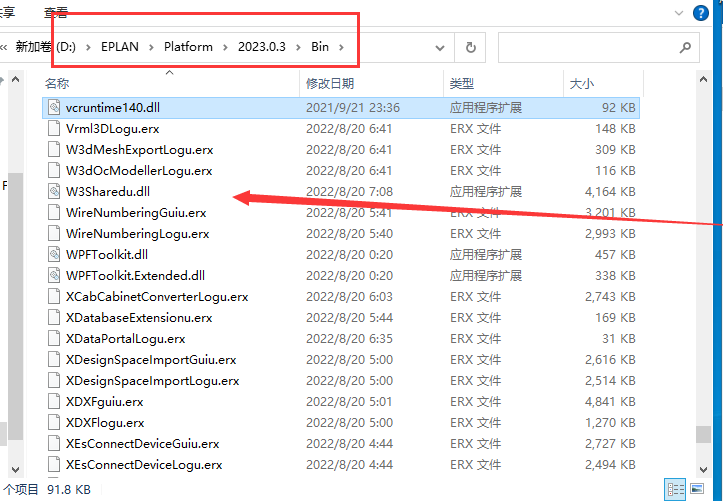This screenshot has width=723, height=501.
Task: Select the XDatabaseExtensionu.erx file icon
Action: 54,318
